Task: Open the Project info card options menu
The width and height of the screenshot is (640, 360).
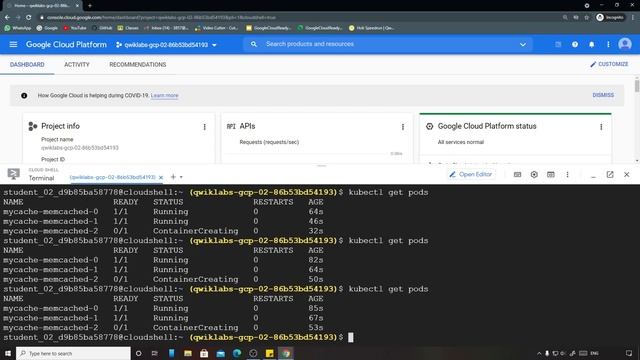Action: (204, 127)
